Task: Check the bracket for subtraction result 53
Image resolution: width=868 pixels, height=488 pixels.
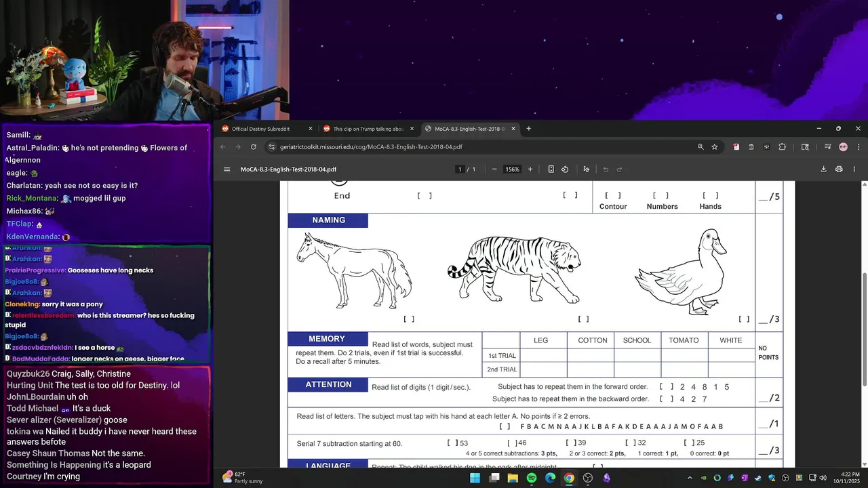Action: (x=453, y=443)
